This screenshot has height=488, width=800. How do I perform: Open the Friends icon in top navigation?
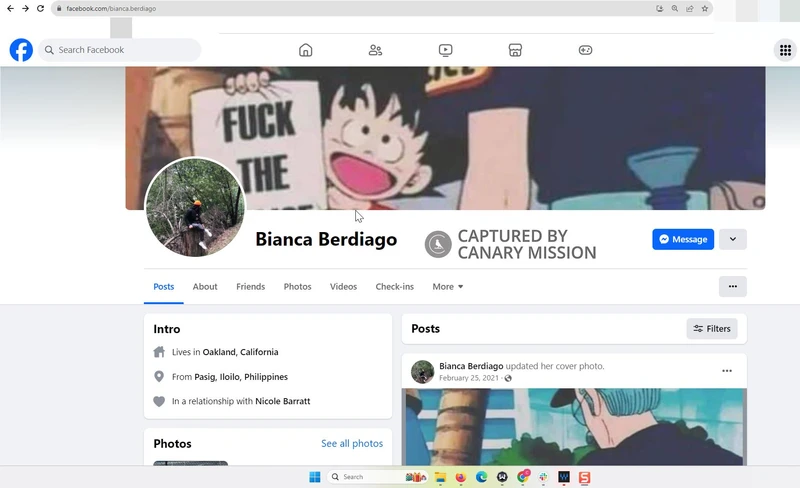click(376, 50)
